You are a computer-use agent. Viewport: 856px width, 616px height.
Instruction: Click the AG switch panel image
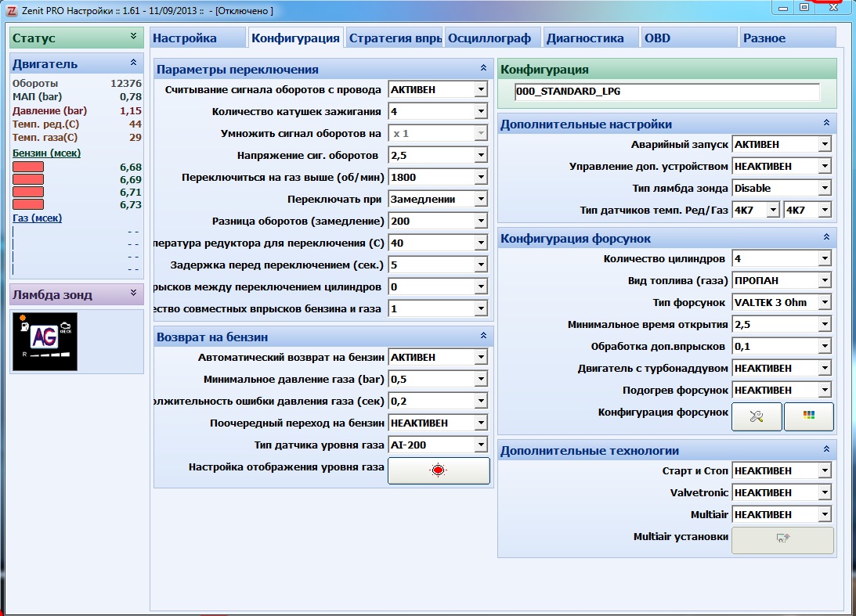tap(45, 341)
